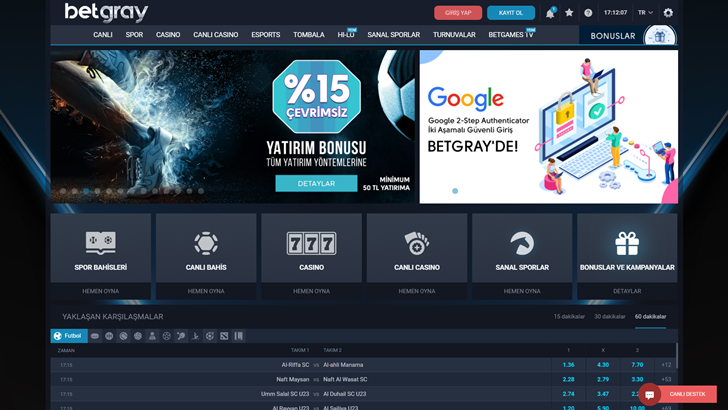
Task: Click the Canlı Casino cards icon
Action: 416,243
